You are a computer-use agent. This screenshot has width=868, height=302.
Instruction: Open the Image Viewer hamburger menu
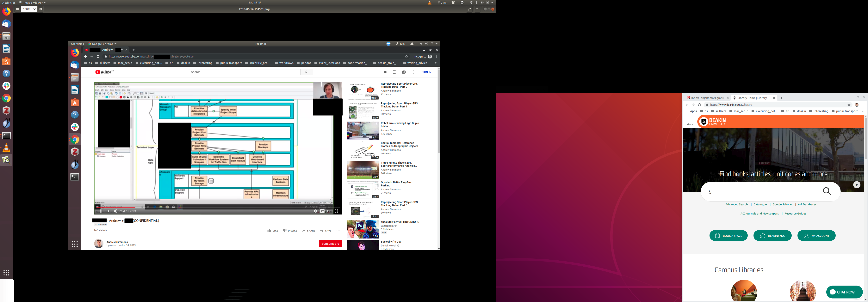click(477, 9)
